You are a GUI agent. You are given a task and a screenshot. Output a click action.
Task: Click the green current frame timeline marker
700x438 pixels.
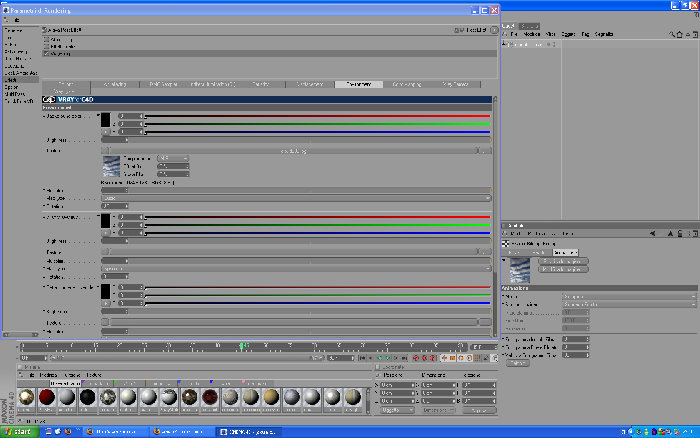point(242,346)
